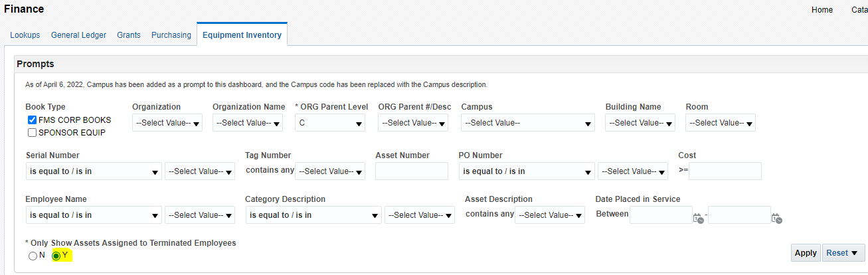Image resolution: width=868 pixels, height=275 pixels.
Task: Open the start date calendar picker icon
Action: (x=698, y=218)
